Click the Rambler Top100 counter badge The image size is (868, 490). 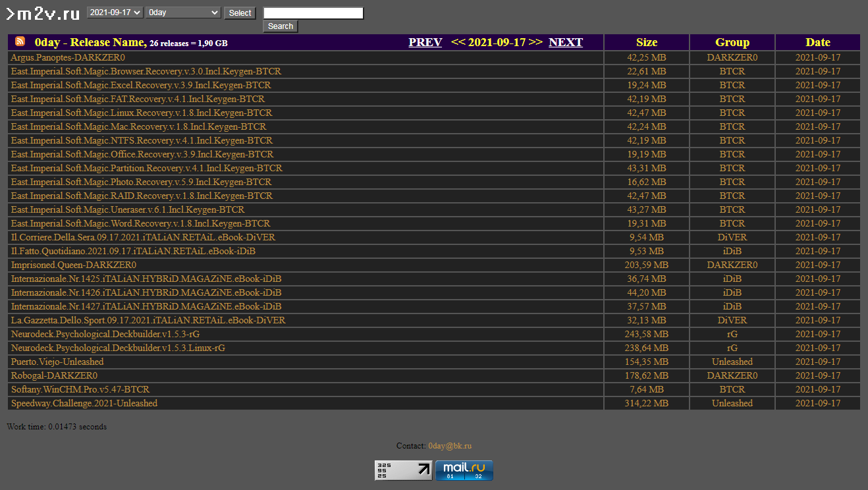[404, 470]
